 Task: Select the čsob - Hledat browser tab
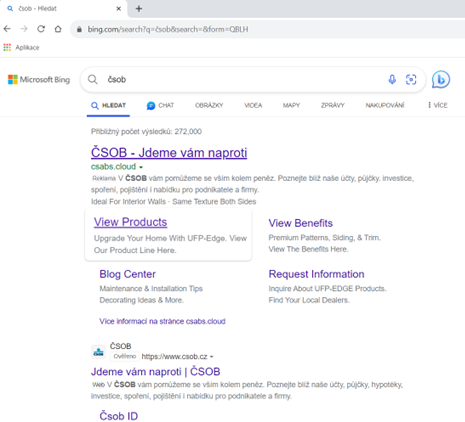63,9
